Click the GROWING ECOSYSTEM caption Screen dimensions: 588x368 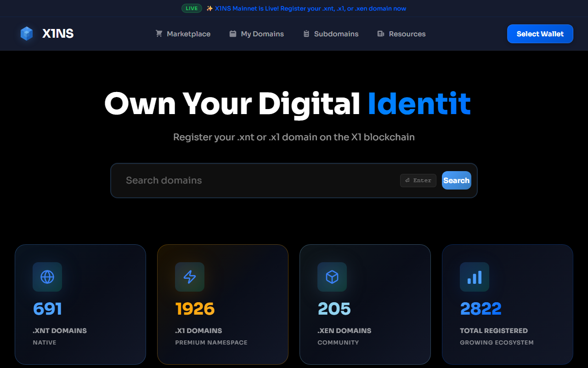click(497, 342)
